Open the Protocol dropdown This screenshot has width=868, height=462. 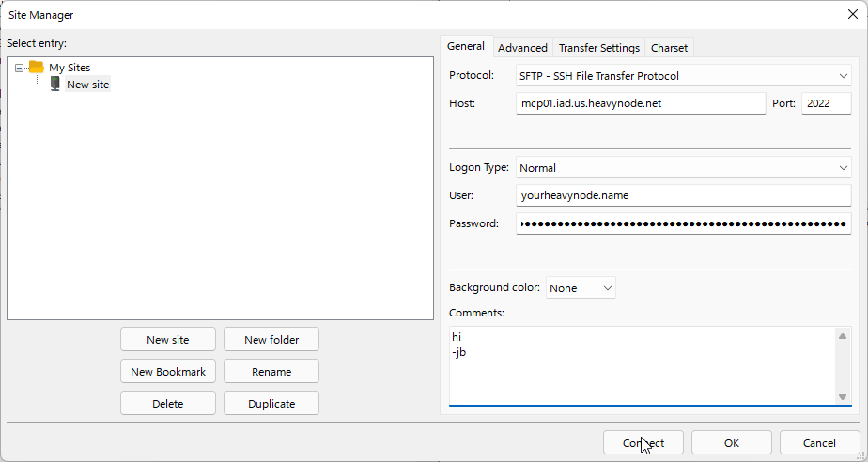[683, 76]
